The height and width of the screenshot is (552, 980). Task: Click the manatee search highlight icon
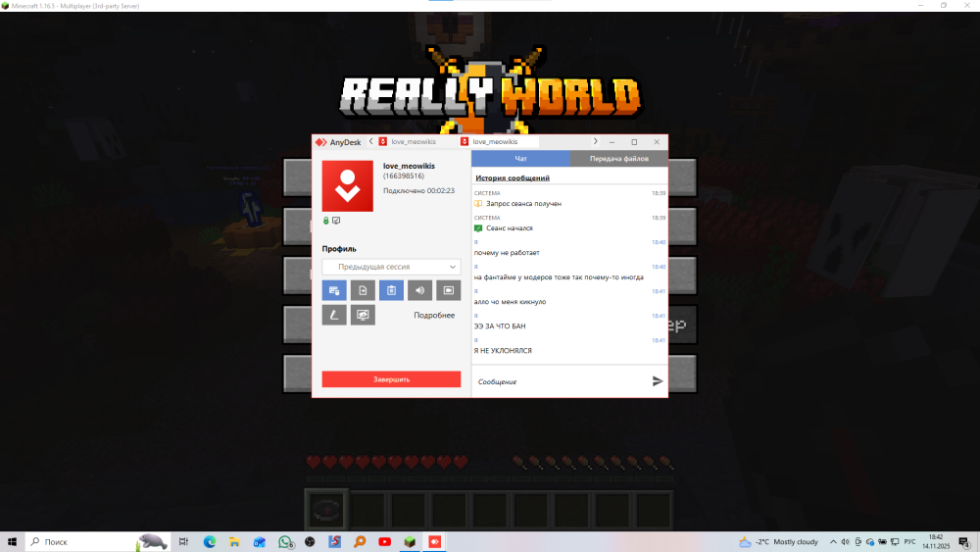[152, 542]
